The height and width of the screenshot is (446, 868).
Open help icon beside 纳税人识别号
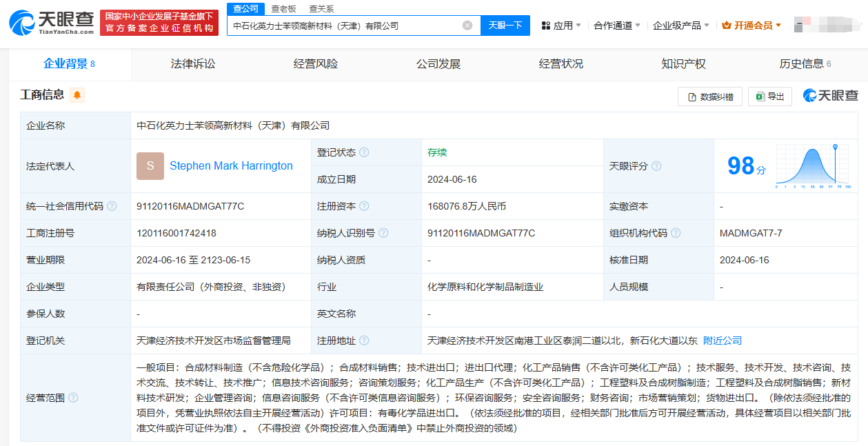pos(383,233)
